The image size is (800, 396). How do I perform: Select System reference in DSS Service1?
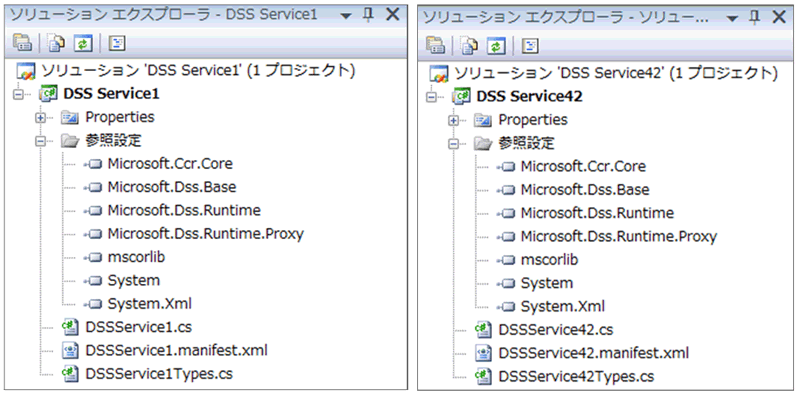click(x=134, y=281)
